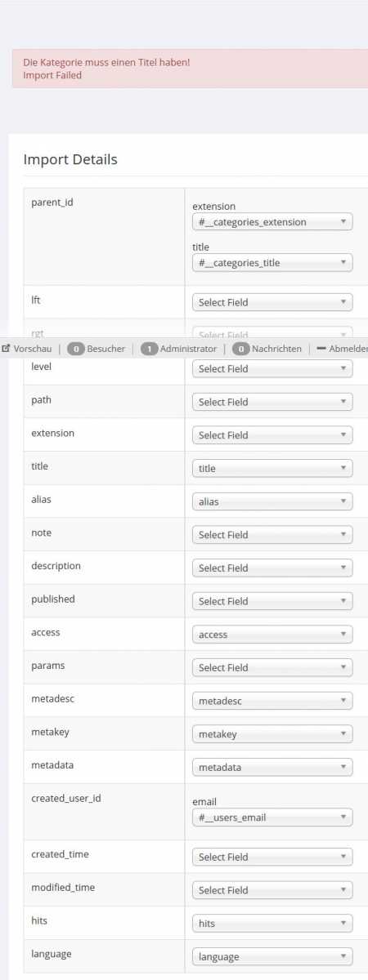
Task: Click the Administrator count badge
Action: pos(149,349)
